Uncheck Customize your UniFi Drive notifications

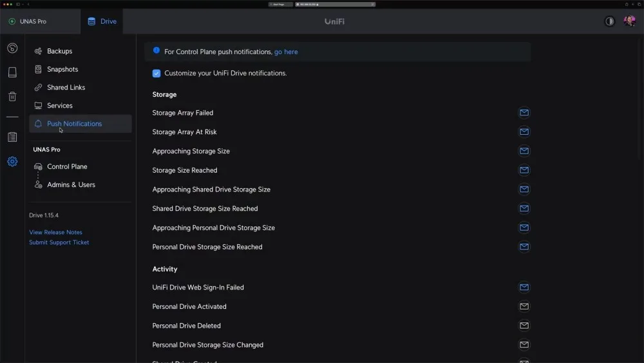[156, 73]
